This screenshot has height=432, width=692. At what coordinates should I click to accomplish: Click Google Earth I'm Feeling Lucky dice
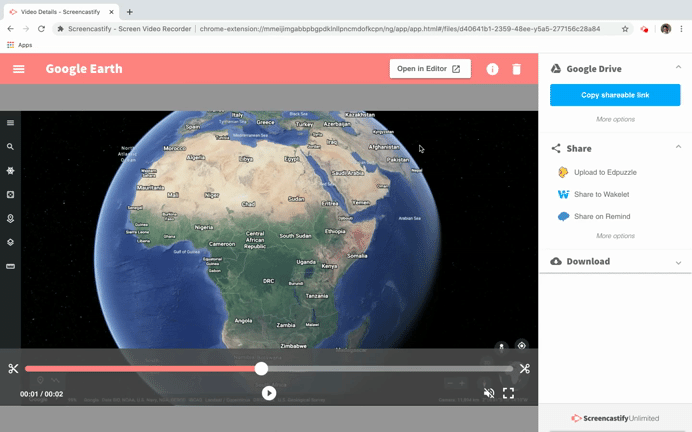coord(10,194)
